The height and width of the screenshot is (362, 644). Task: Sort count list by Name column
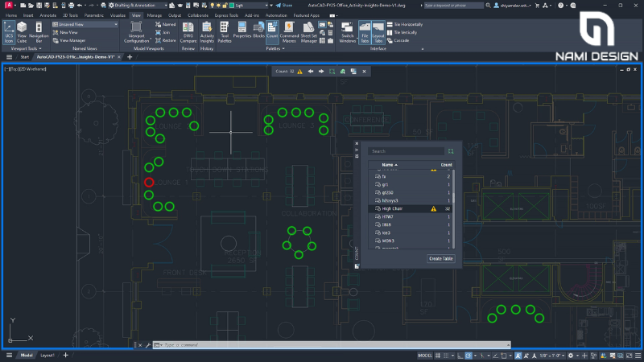390,165
